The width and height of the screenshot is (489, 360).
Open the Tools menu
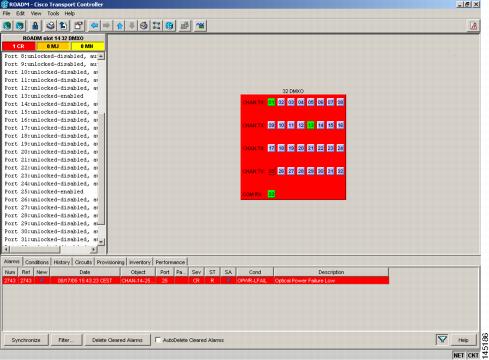(53, 13)
